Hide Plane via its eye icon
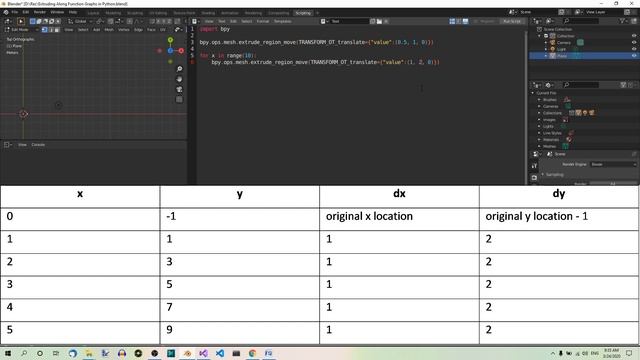 pos(634,56)
